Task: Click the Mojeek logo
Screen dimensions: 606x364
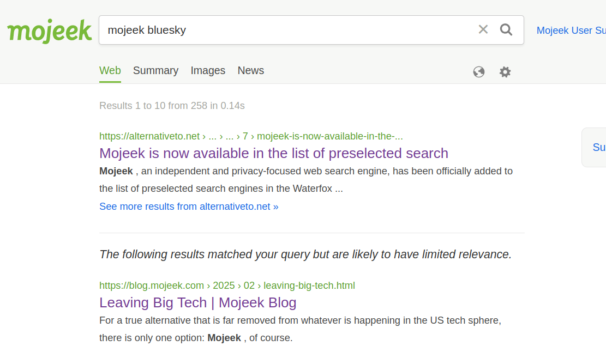Action: pos(50,31)
